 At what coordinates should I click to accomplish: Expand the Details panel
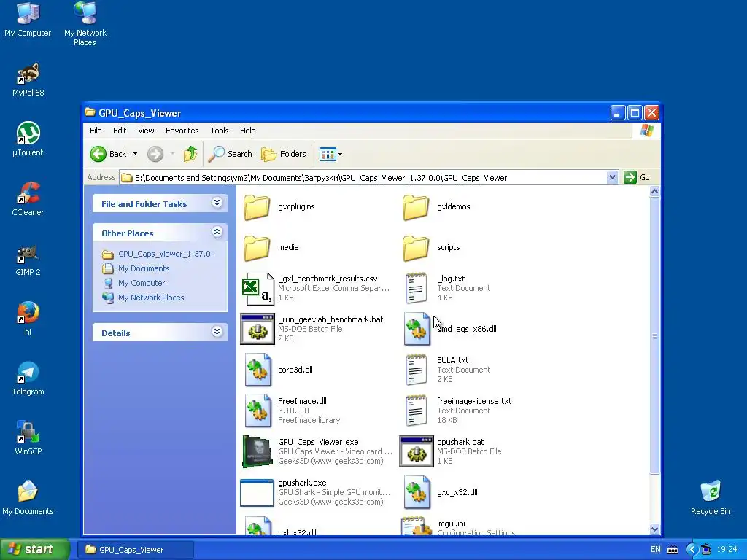click(217, 332)
